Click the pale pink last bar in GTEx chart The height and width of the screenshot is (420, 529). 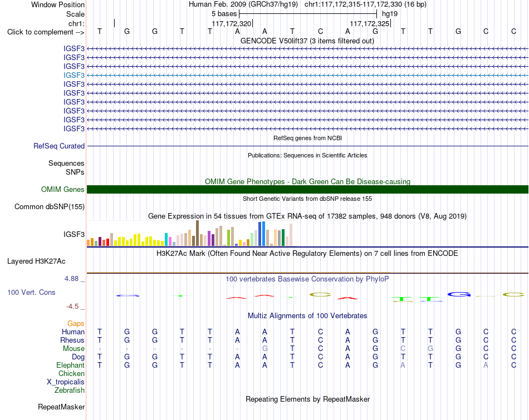pos(291,235)
